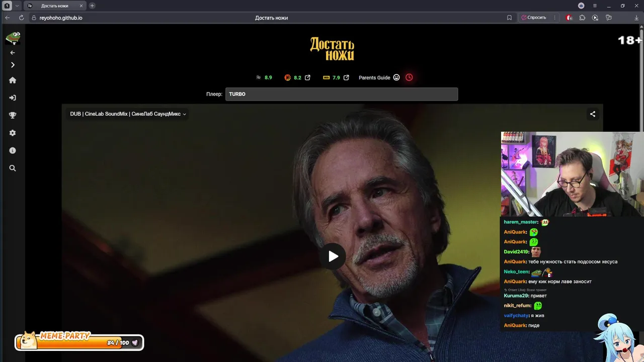This screenshot has width=644, height=362.
Task: Open the red ad-blocker extension icon
Action: [x=569, y=18]
